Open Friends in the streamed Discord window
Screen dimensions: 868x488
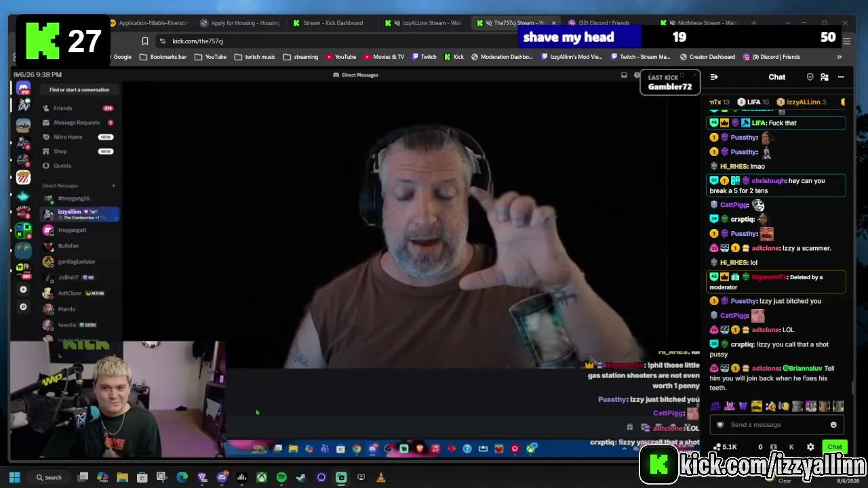point(78,108)
